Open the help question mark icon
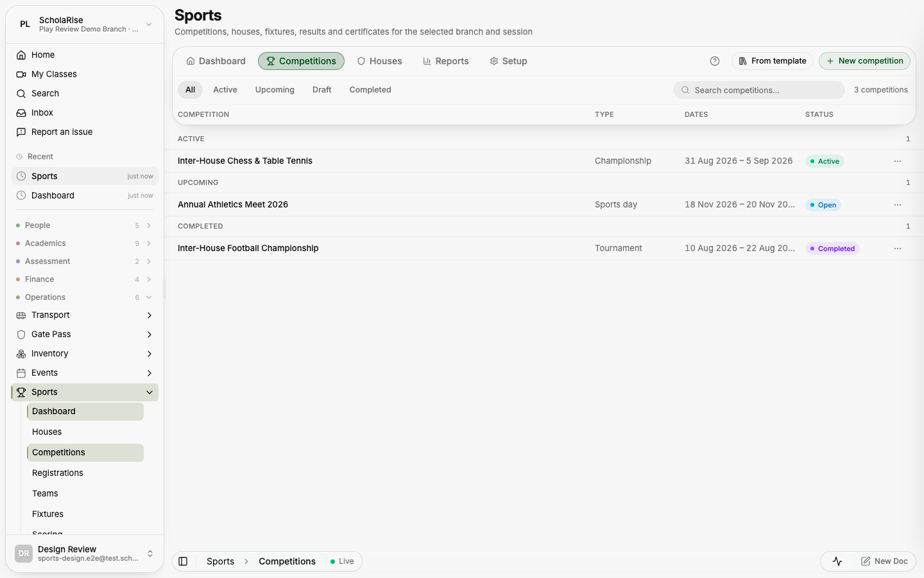This screenshot has width=924, height=578. tap(715, 61)
